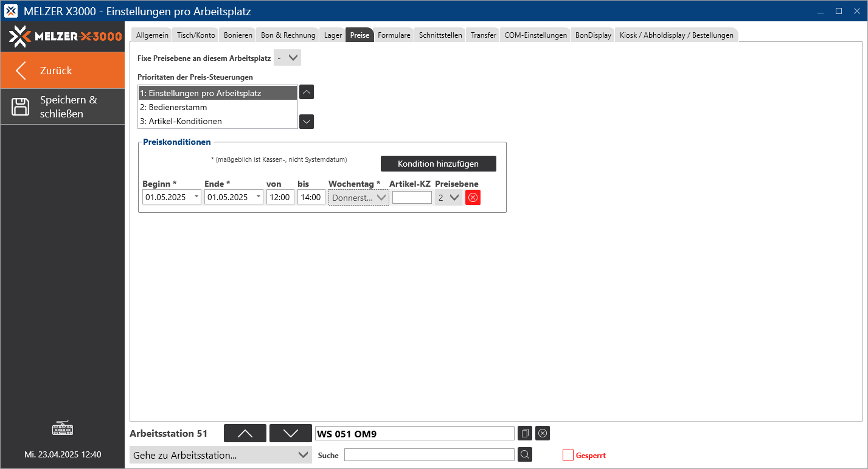868x469 pixels.
Task: Maximize the MELZER X3000 window
Action: point(839,11)
